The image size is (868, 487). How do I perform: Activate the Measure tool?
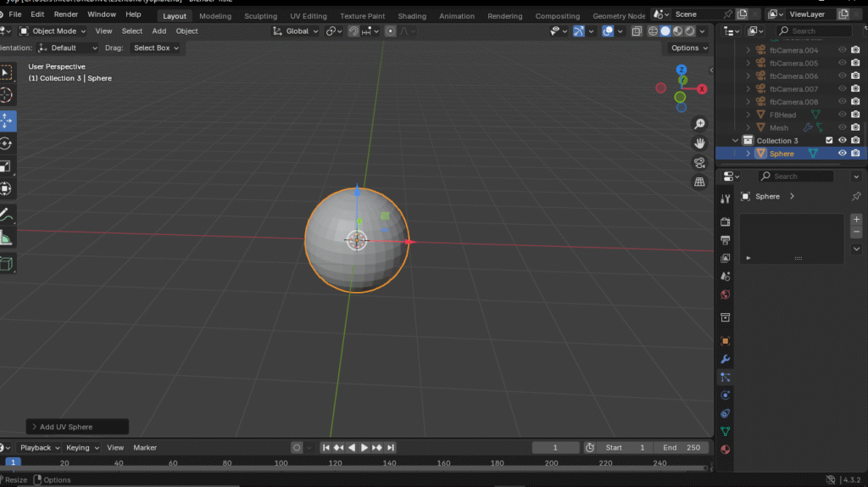(6, 238)
